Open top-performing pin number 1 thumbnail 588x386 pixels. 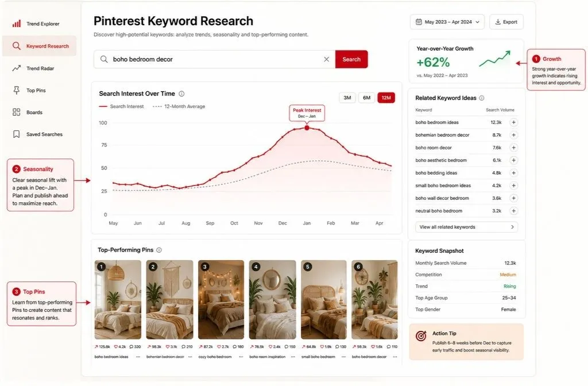point(118,300)
